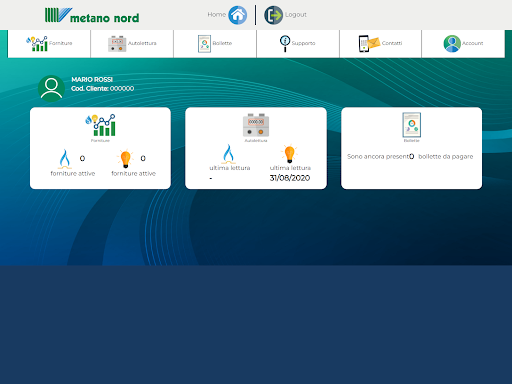Click the 31/08/2020 last reading date

pyautogui.click(x=290, y=178)
